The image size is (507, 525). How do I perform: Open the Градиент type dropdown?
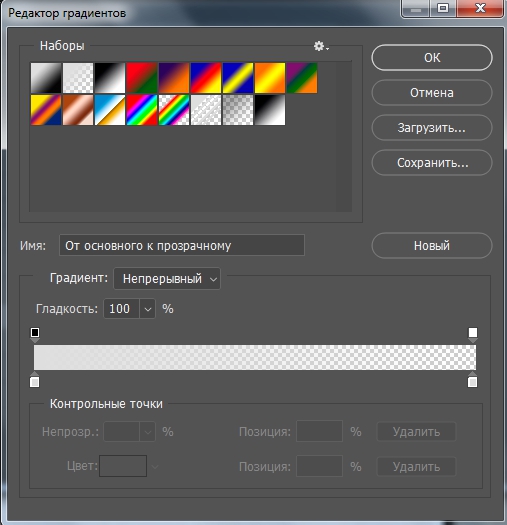coord(167,279)
